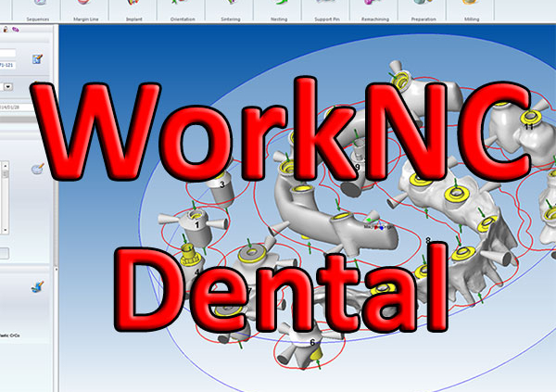
Task: Select the Support Pin tool
Action: click(326, 10)
